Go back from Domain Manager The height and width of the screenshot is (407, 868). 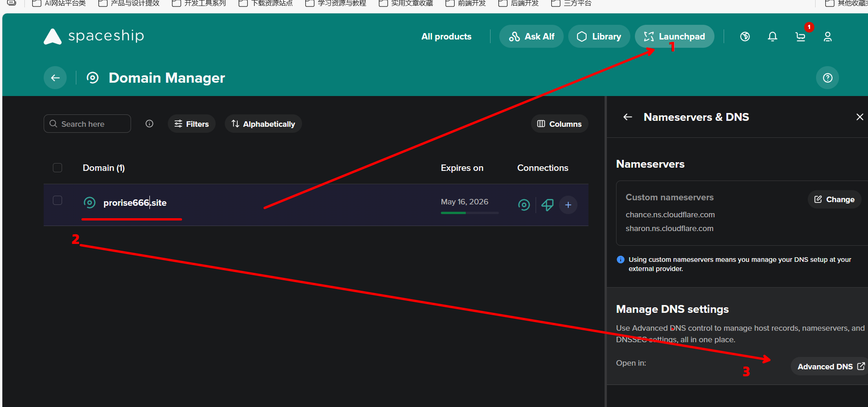(x=55, y=78)
